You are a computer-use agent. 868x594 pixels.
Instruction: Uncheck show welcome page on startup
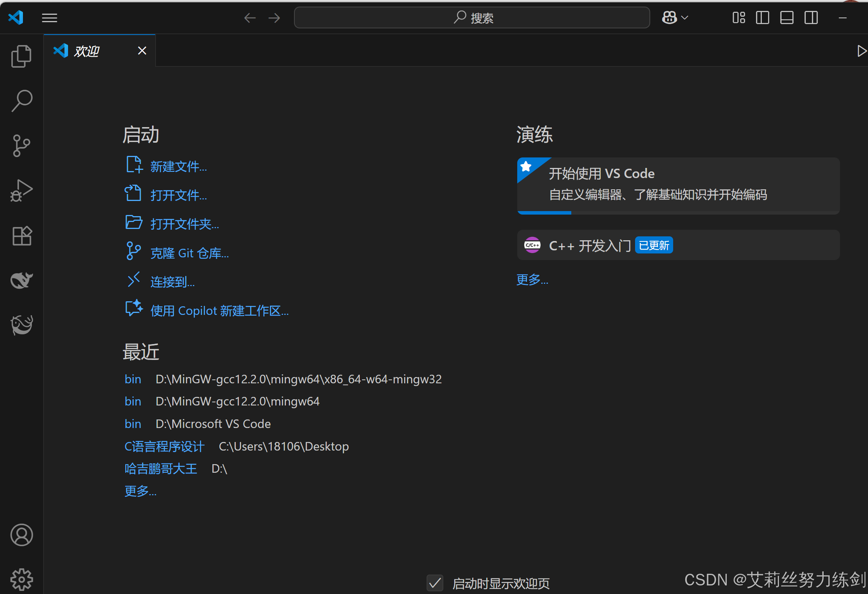[x=435, y=583]
